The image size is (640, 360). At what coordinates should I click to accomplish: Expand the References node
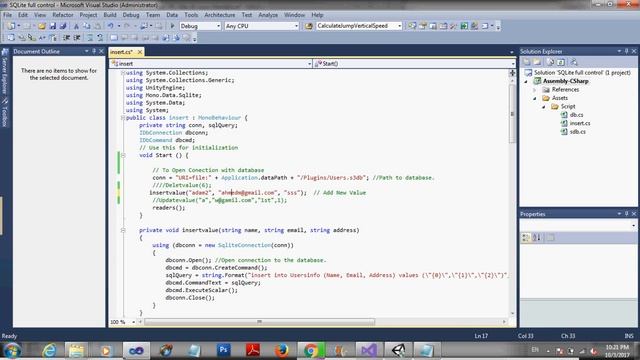coord(535,90)
